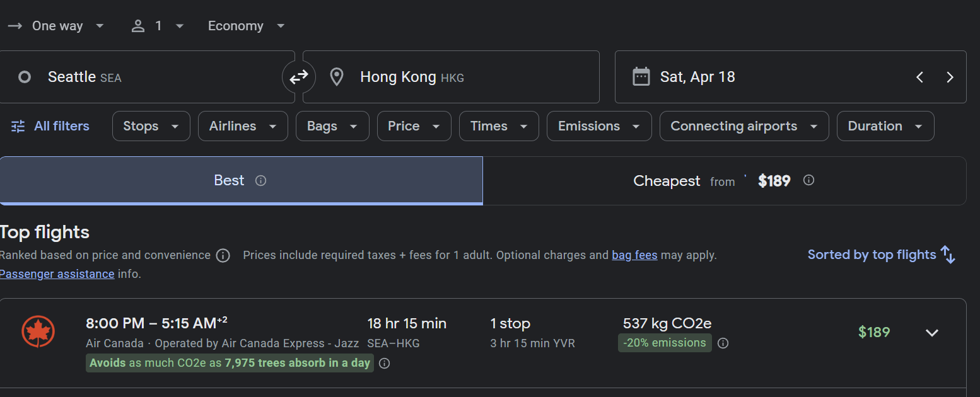Switch to the Cheapest tab
The image size is (980, 397).
pyautogui.click(x=723, y=181)
